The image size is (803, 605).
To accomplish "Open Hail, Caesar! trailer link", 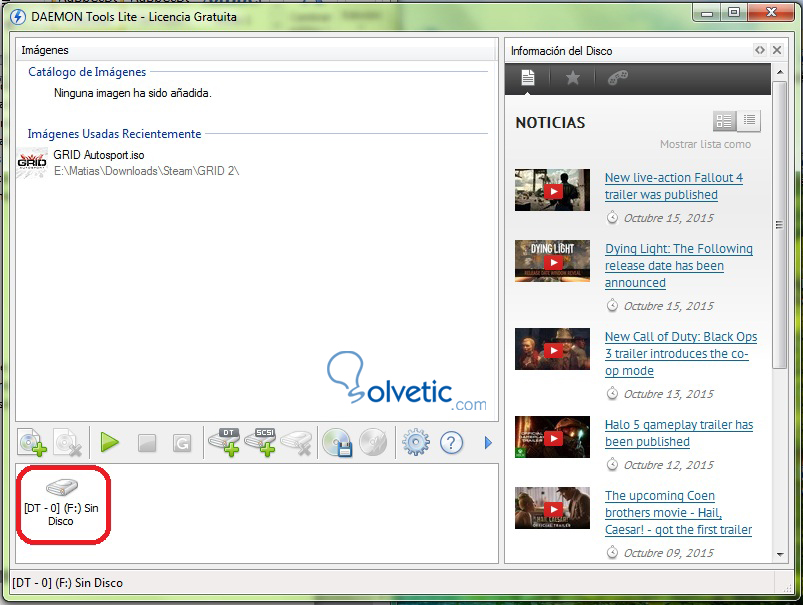I will point(678,512).
